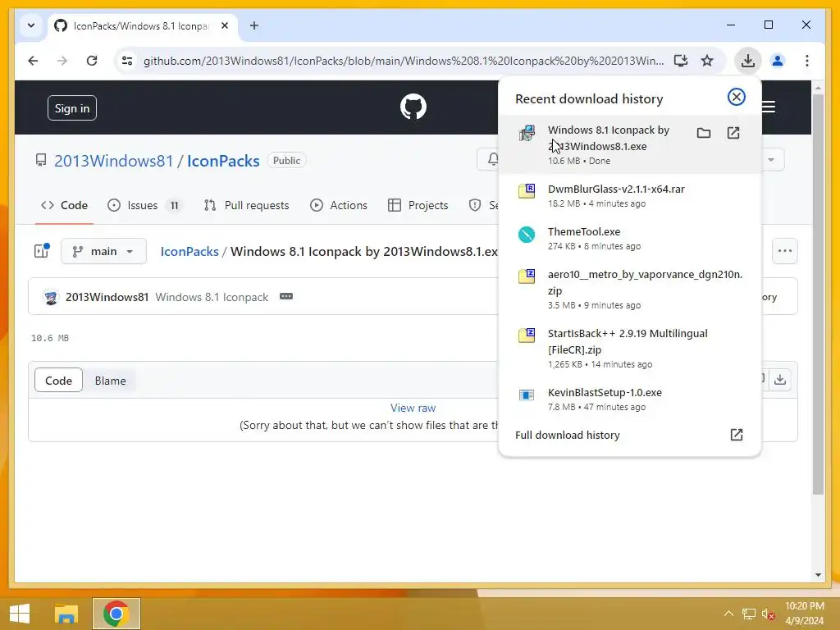Open the Windows 8.1 Iconpack commit message
Viewport: 840px width, 630px height.
(x=212, y=297)
